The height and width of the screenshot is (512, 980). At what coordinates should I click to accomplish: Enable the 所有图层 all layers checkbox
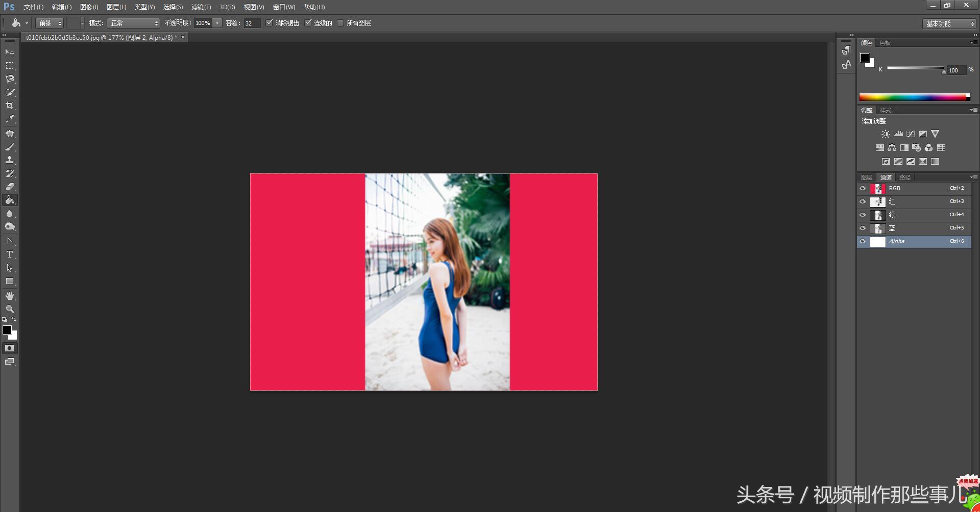point(340,23)
